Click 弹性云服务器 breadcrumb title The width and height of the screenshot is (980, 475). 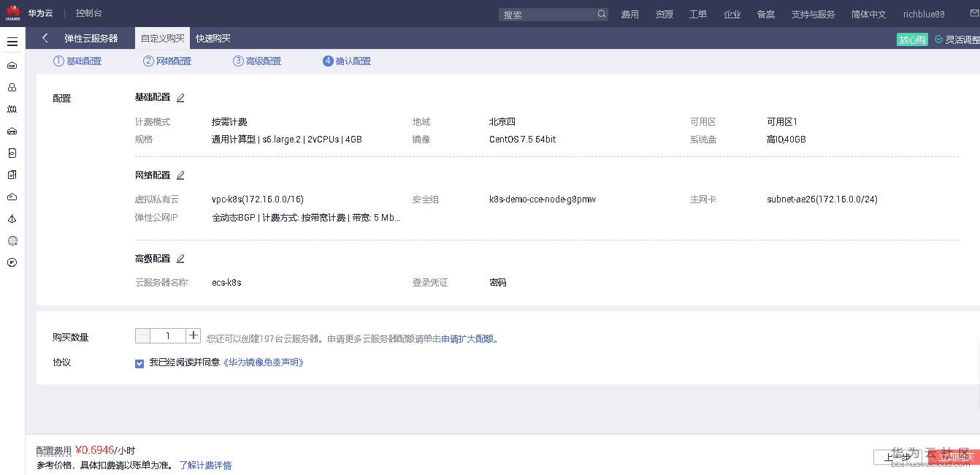coord(91,38)
